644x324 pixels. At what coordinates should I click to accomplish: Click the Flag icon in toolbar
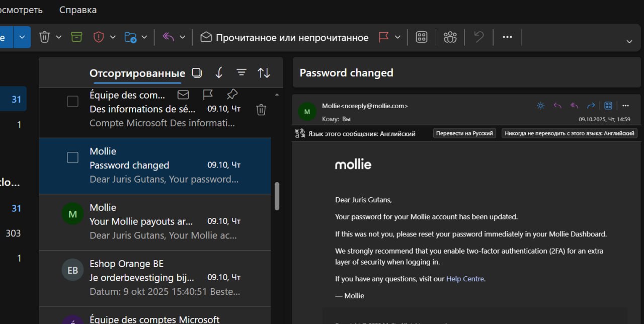(x=384, y=37)
